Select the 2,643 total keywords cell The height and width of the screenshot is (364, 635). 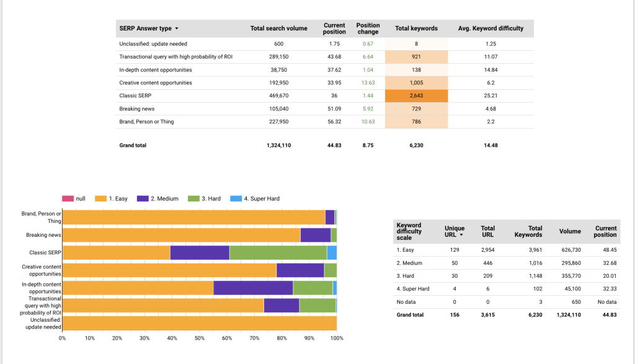[416, 96]
